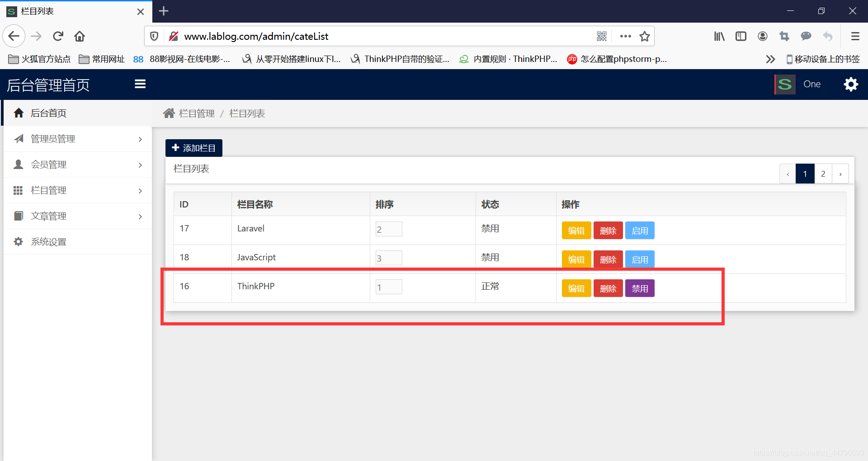
Task: Click the home icon in the breadcrumb
Action: click(x=169, y=113)
